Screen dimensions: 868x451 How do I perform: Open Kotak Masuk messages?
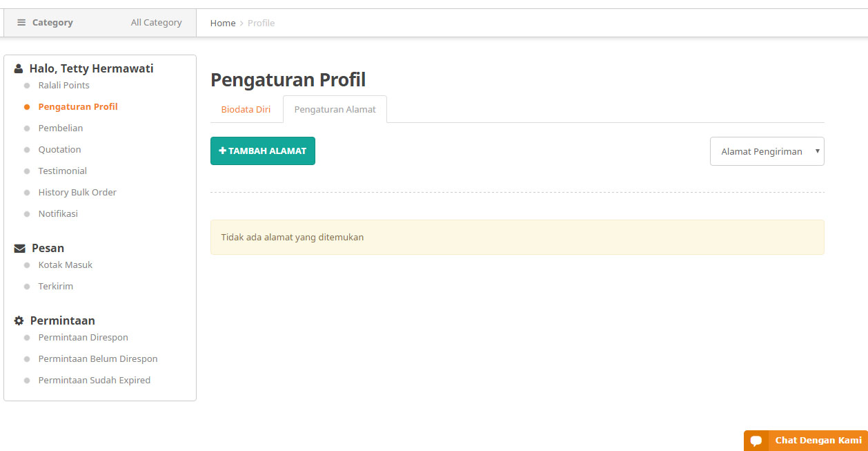(x=65, y=265)
